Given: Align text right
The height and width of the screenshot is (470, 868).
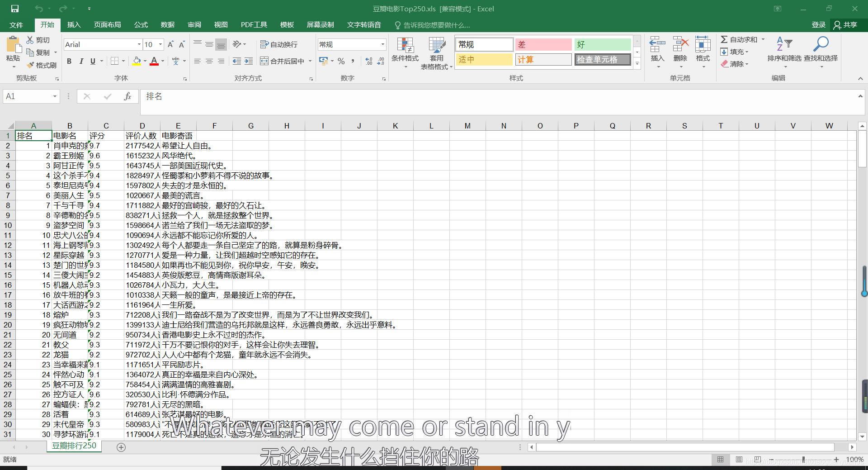Looking at the screenshot, I should pos(221,61).
